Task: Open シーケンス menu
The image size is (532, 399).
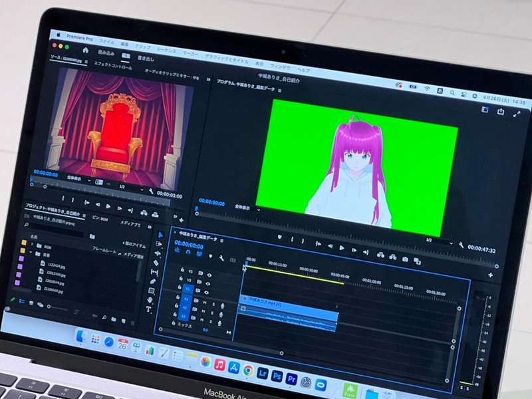Action: click(166, 51)
